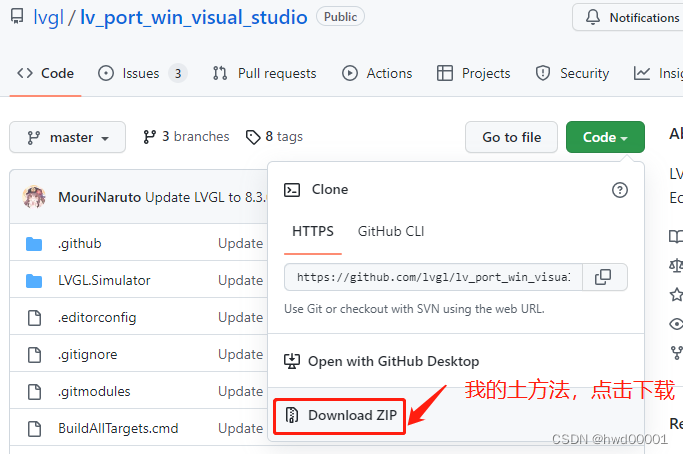Click the Projects table icon
683x454 pixels.
445,73
